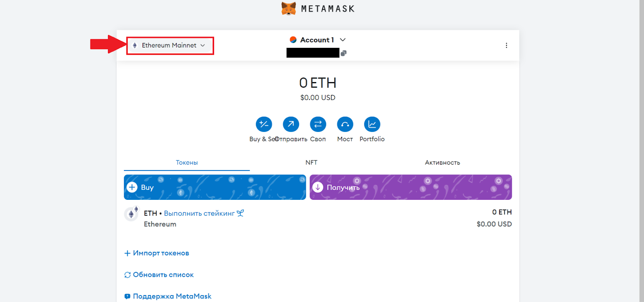Click the blue Buy banner button
Viewport: 644px width, 302px height.
click(215, 187)
